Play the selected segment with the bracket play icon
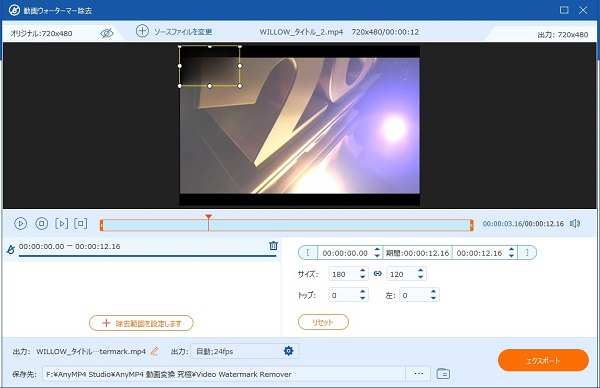Viewport: 600px width, 388px height. click(61, 223)
